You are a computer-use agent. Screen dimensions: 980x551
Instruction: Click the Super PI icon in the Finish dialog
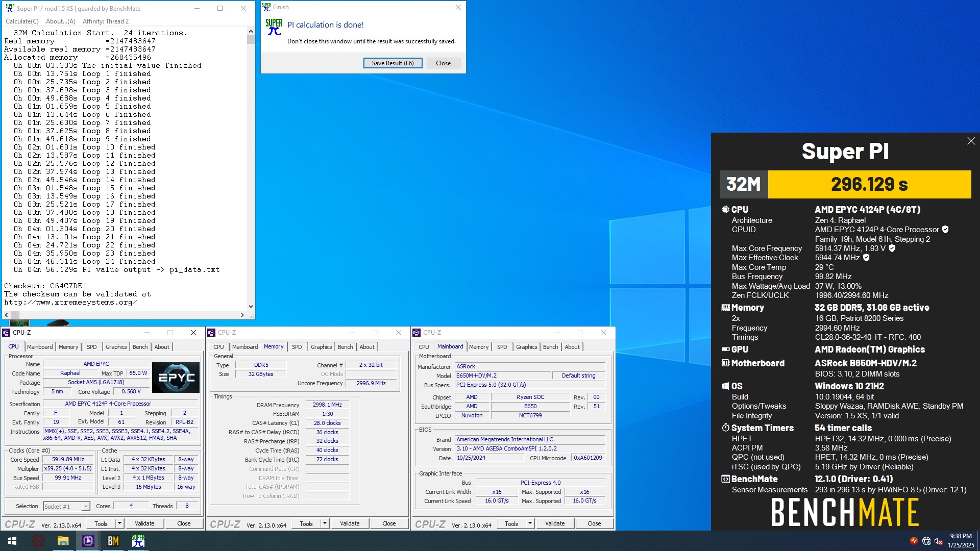pyautogui.click(x=274, y=27)
